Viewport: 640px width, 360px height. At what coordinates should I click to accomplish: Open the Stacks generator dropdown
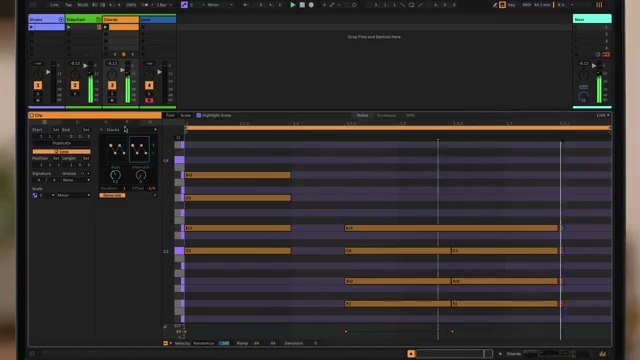(x=131, y=129)
